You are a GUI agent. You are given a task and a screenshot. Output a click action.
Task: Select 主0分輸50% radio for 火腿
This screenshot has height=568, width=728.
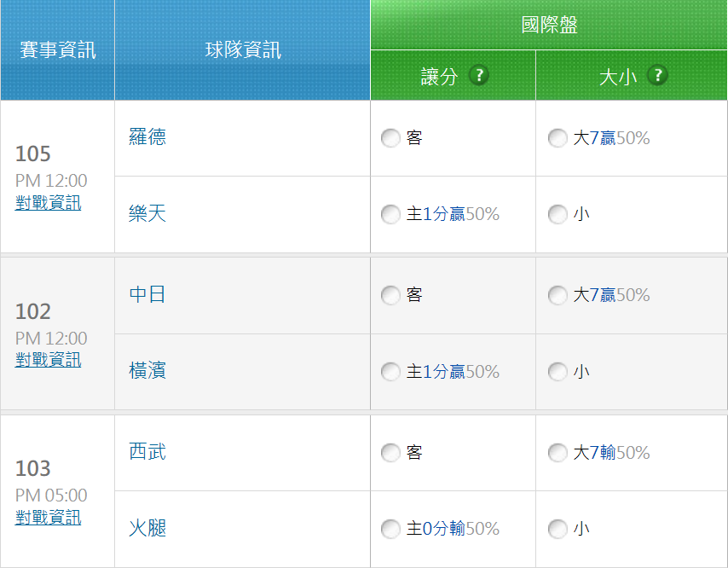pyautogui.click(x=390, y=529)
